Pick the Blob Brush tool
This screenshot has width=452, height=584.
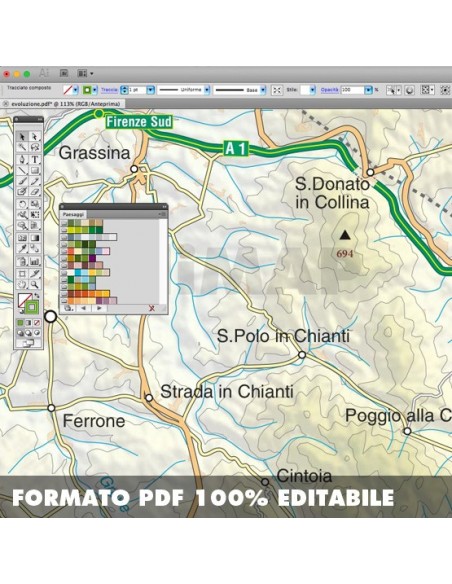[x=22, y=192]
